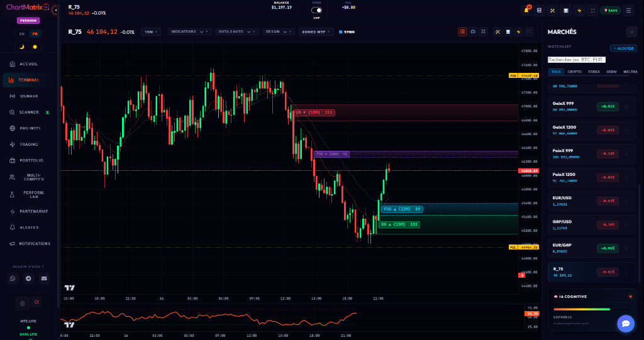Open Signaux in sidebar
Image resolution: width=644 pixels, height=340 pixels.
click(29, 96)
